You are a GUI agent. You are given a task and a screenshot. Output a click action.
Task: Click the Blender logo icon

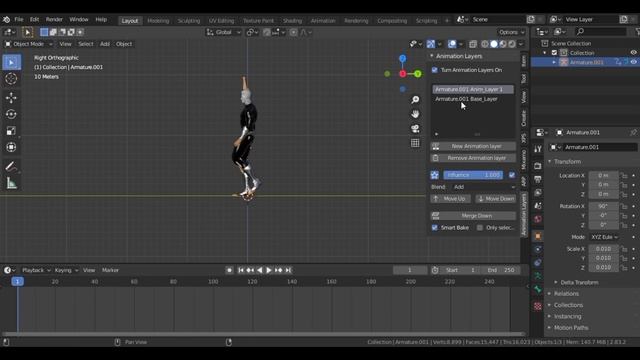pyautogui.click(x=6, y=19)
